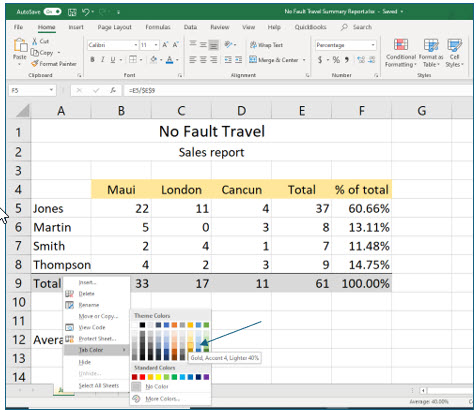
Task: Select column F header
Action: click(361, 111)
